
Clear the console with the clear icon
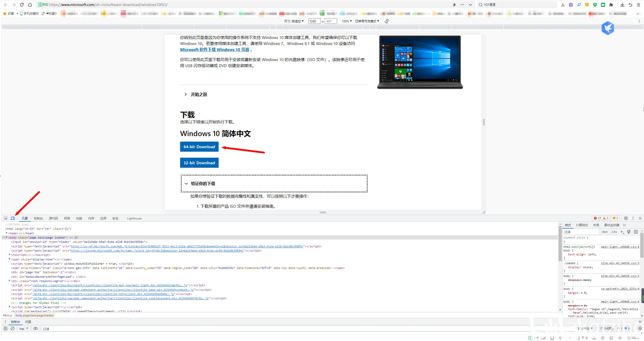[13, 328]
